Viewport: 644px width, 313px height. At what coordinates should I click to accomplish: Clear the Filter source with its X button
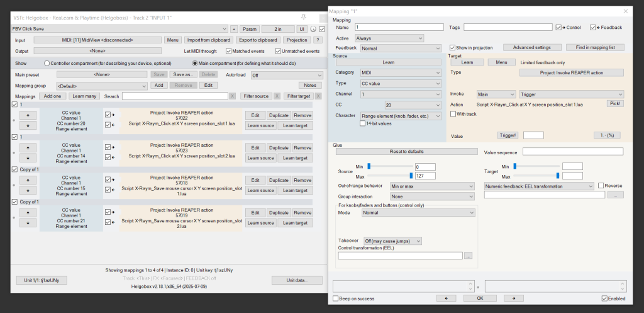(x=277, y=96)
